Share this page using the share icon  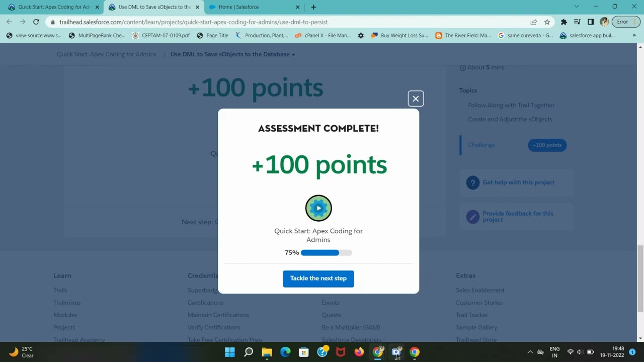[x=533, y=22]
